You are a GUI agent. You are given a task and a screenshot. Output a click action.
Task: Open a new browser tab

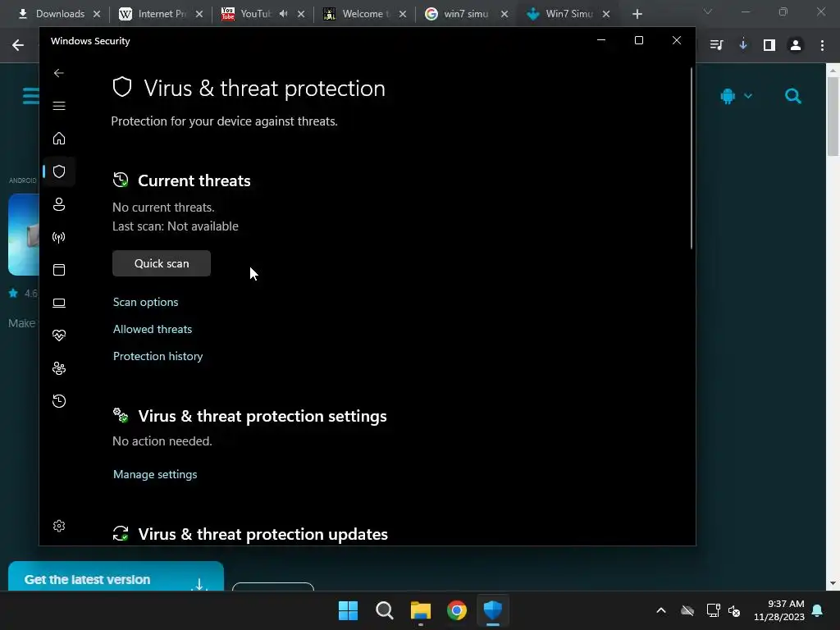pos(637,14)
